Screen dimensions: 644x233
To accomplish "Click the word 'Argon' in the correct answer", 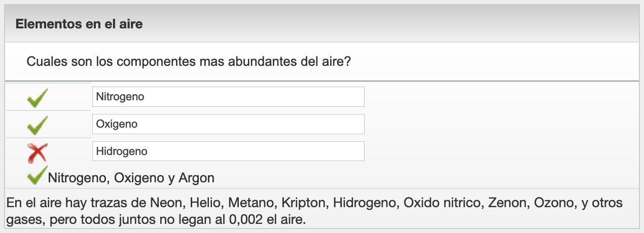I will [x=197, y=178].
